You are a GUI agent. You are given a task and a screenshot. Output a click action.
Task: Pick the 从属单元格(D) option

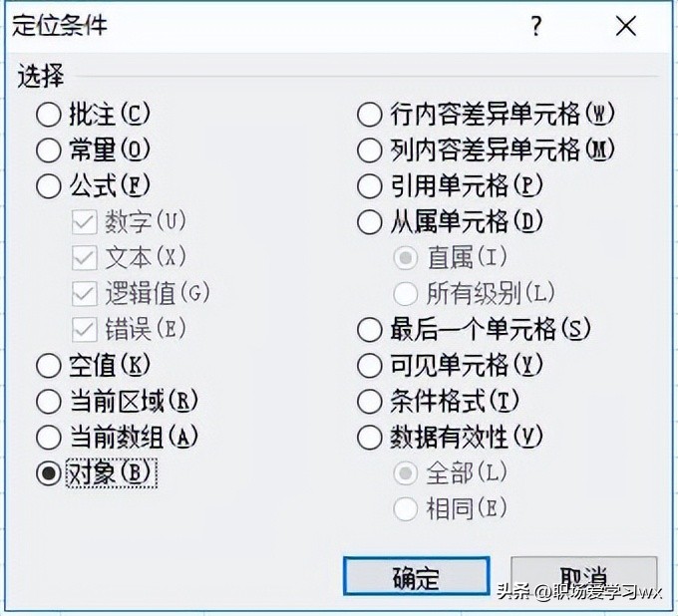pyautogui.click(x=370, y=221)
